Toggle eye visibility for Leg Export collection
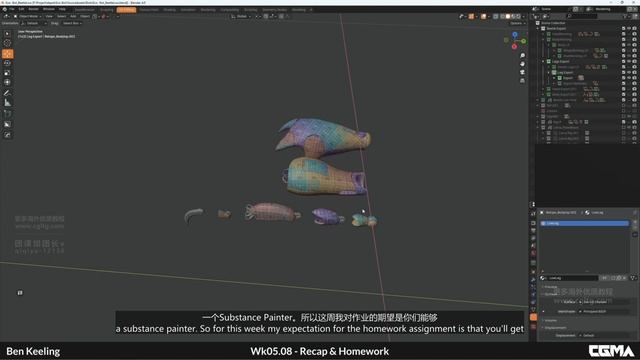 pyautogui.click(x=629, y=72)
